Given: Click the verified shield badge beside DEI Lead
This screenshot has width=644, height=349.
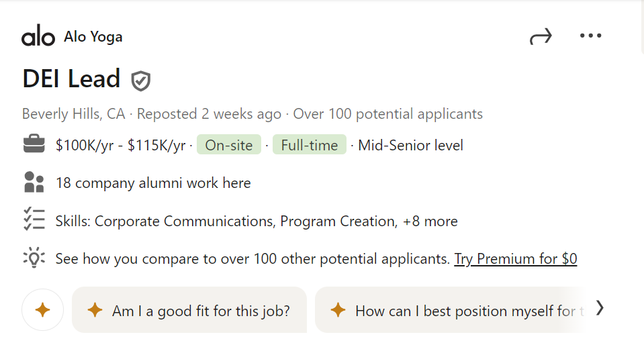Looking at the screenshot, I should [x=140, y=81].
